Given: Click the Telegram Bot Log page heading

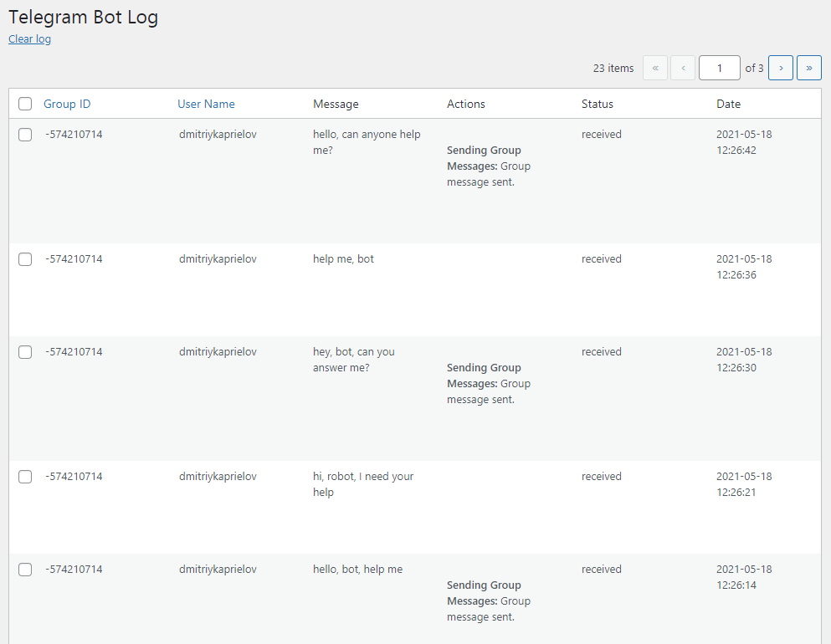Looking at the screenshot, I should pos(83,17).
